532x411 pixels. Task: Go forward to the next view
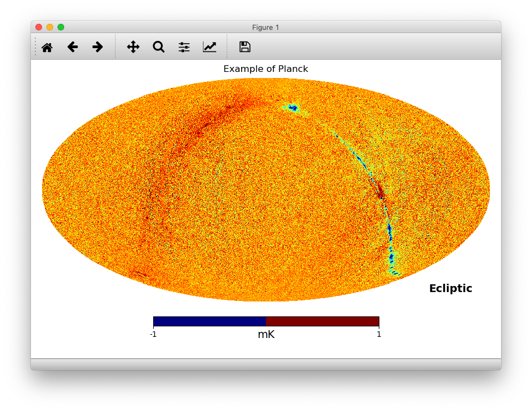click(x=97, y=47)
